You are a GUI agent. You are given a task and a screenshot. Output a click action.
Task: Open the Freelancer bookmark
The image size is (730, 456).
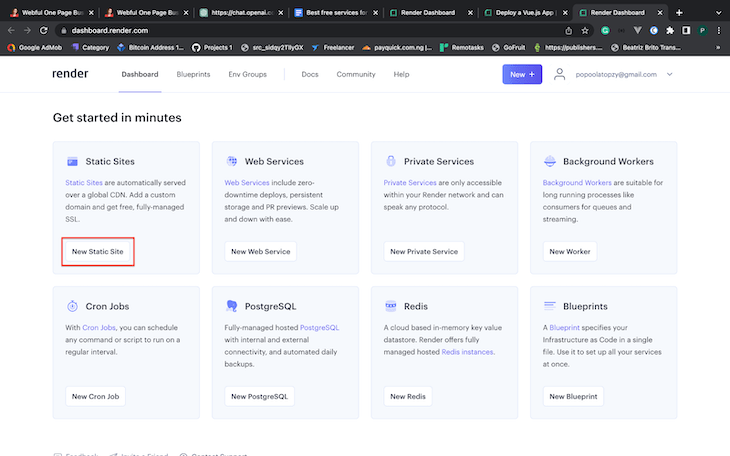(x=333, y=48)
